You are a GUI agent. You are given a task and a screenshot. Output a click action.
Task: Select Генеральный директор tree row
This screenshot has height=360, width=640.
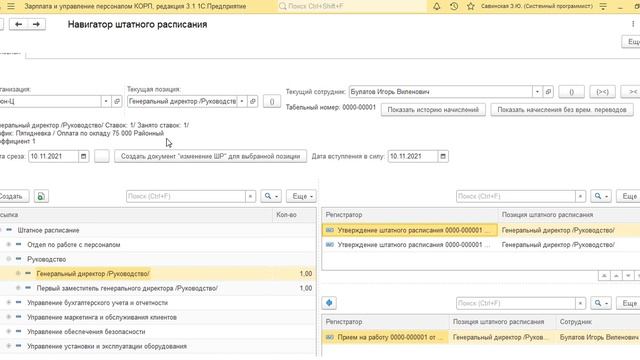click(158, 273)
